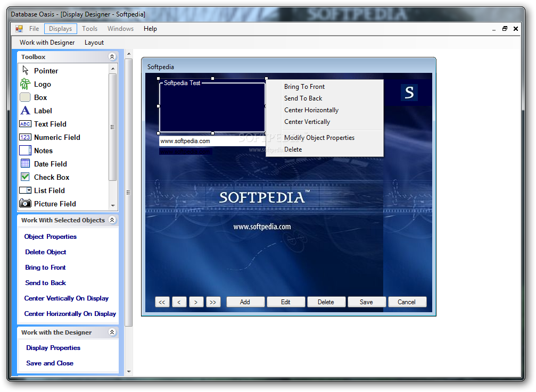
Task: Collapse Work With Selected Objects panel
Action: [112, 220]
